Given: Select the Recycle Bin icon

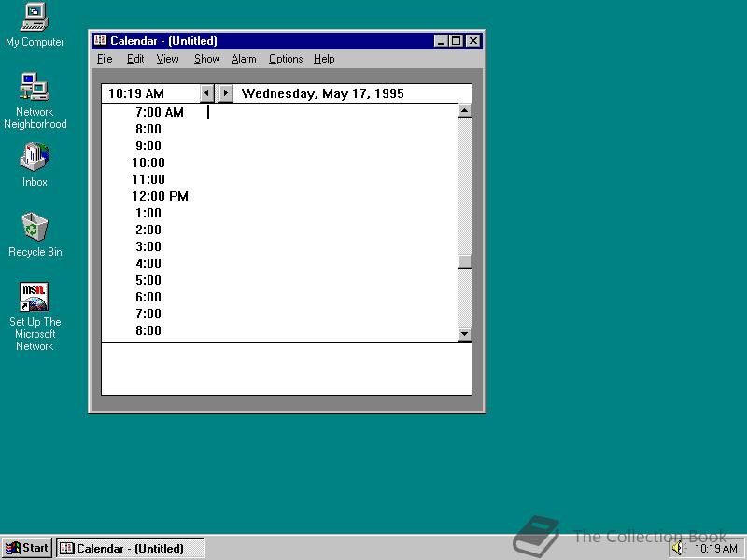Looking at the screenshot, I should [x=35, y=227].
